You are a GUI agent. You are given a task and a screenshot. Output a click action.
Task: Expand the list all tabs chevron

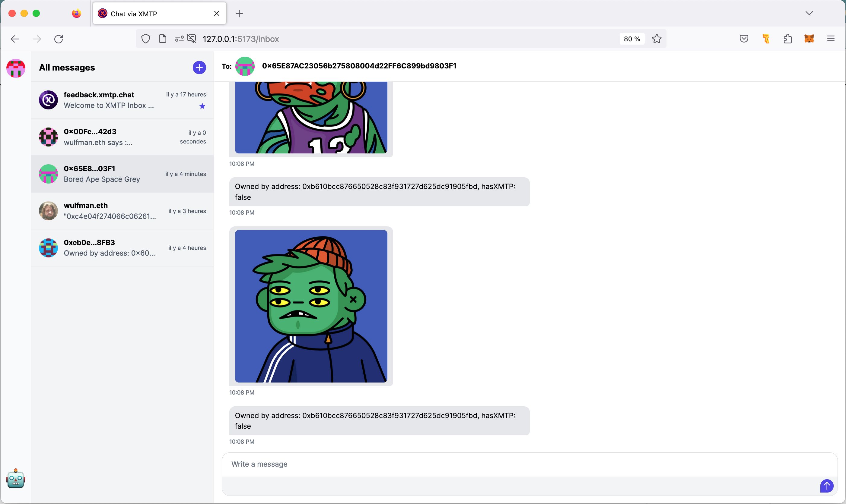[x=809, y=13]
